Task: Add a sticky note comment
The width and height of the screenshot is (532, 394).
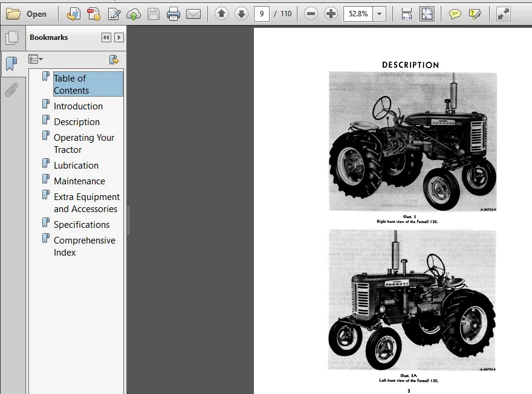Action: tap(455, 14)
